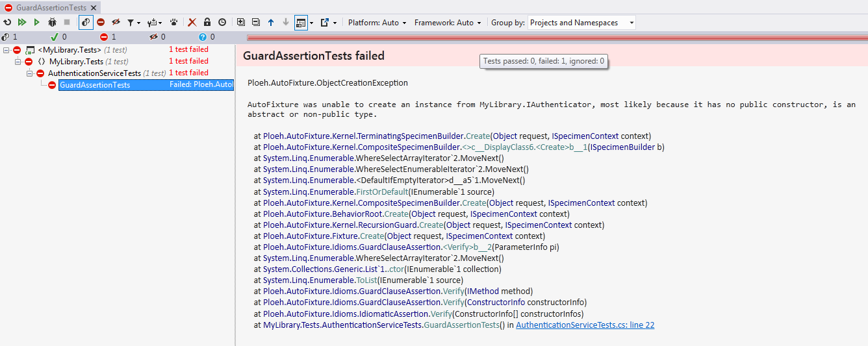Collapse the AuthenticationServiceTests node
This screenshot has height=346, width=868.
[x=30, y=73]
